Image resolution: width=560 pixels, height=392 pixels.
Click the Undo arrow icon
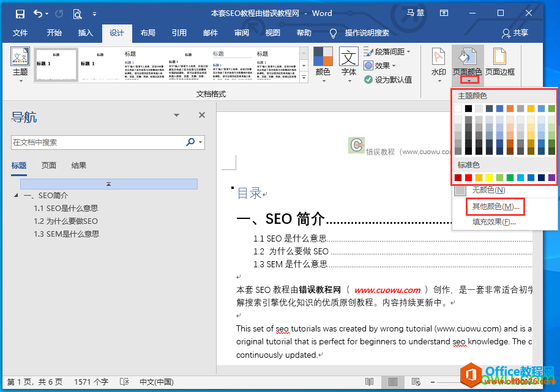coord(38,13)
